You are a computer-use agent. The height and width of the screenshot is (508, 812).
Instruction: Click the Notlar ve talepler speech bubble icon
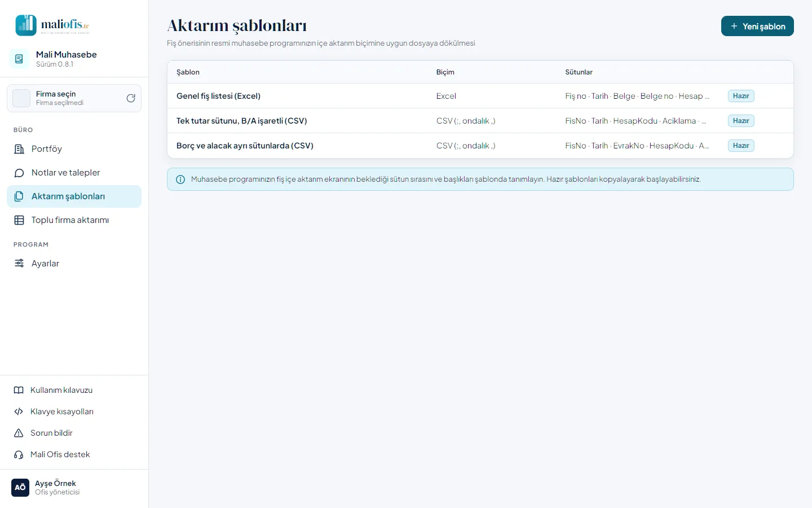click(19, 173)
